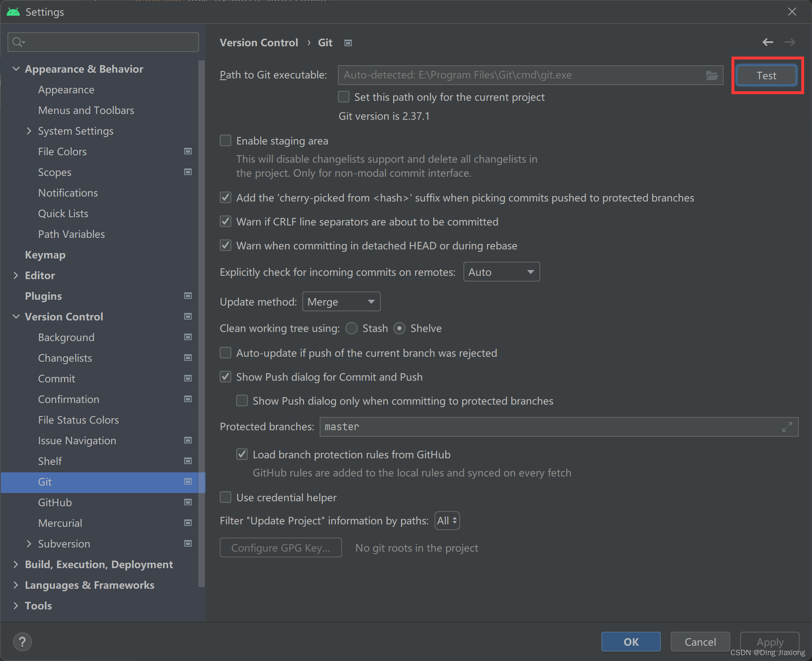Uncheck Warn if CRLF line separators
Screen dimensions: 812x661
click(226, 222)
